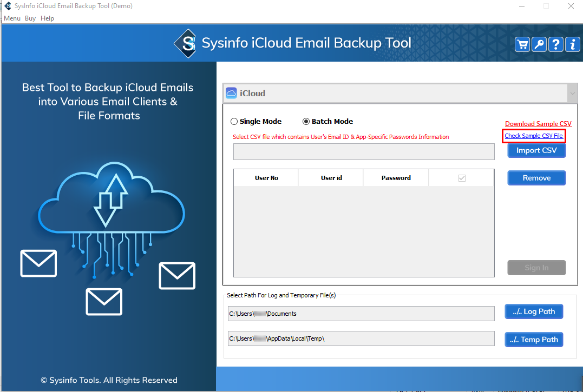Select Single Mode radio button

(x=234, y=122)
